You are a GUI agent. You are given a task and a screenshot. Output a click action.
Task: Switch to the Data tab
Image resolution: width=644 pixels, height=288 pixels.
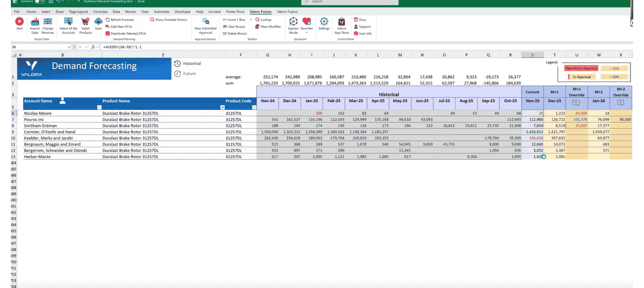[x=116, y=12]
